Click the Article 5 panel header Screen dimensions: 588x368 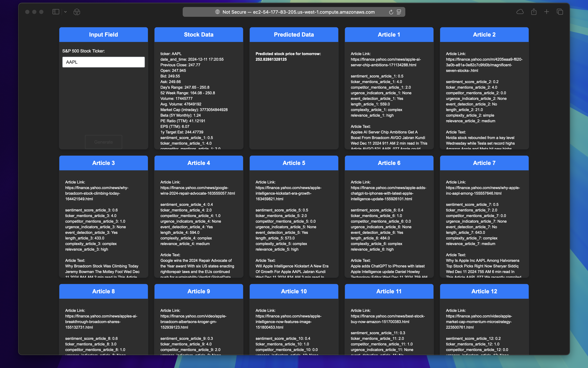pos(294,163)
